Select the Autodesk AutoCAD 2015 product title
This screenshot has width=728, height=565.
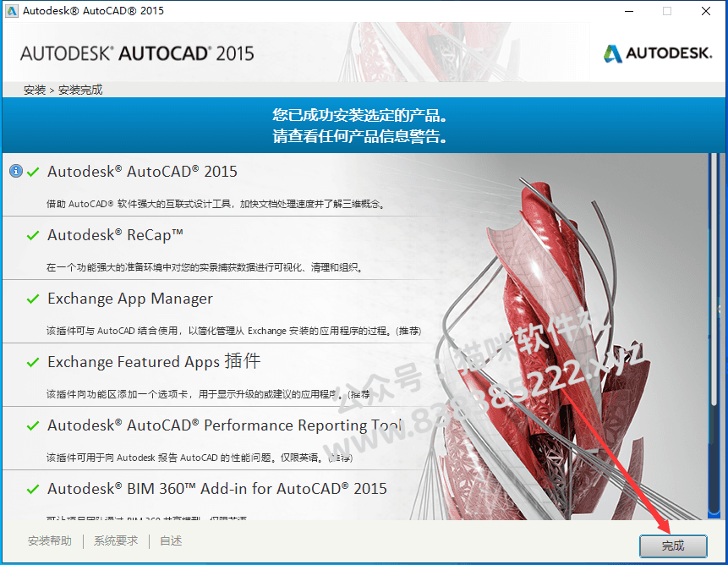142,172
